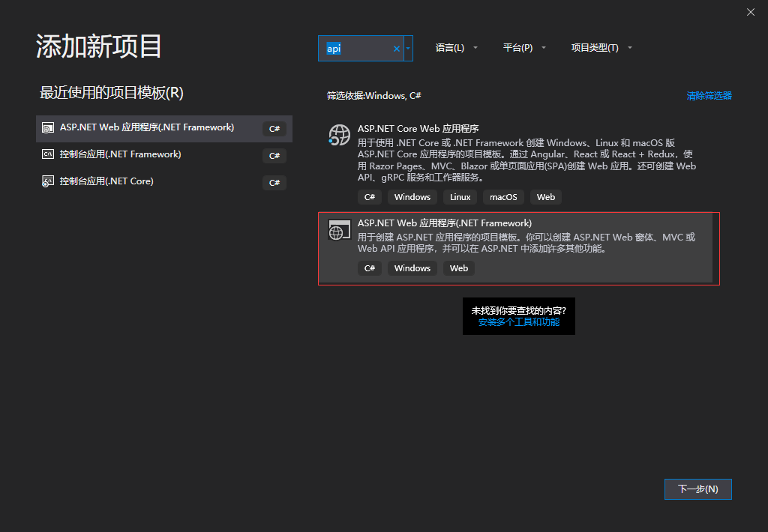Click C# tag beside 控制台应用(.NET Core)

[x=274, y=183]
